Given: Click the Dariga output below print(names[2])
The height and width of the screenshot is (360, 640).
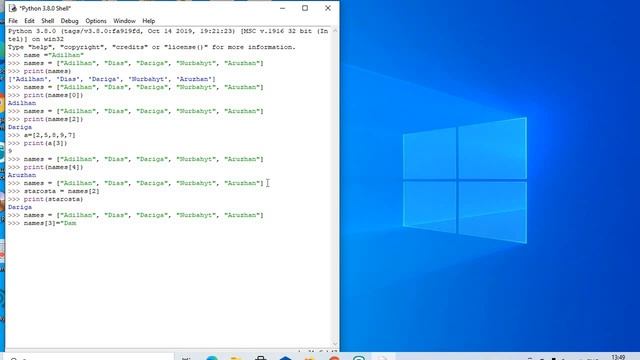Looking at the screenshot, I should 20,127.
